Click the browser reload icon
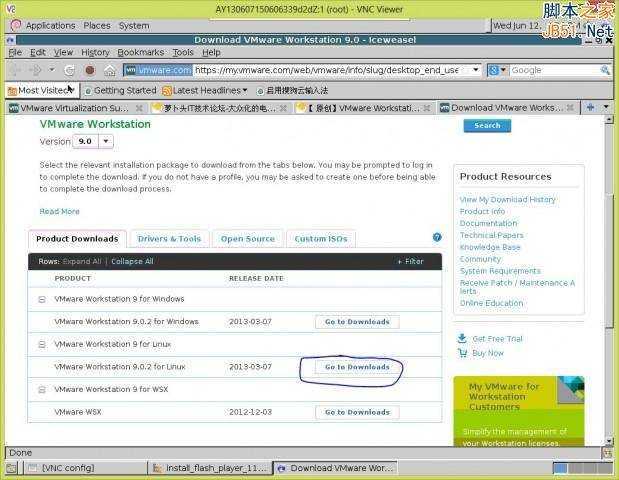This screenshot has height=480, width=619. pos(69,70)
